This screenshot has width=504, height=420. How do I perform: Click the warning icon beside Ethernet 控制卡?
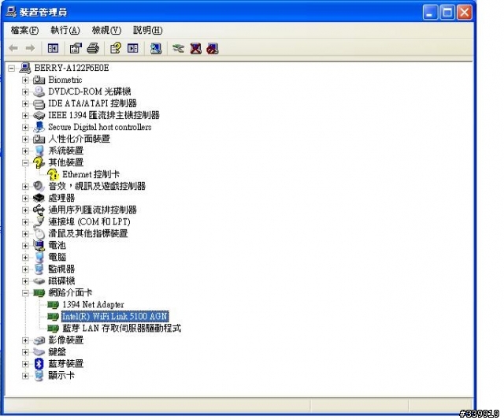pos(53,174)
